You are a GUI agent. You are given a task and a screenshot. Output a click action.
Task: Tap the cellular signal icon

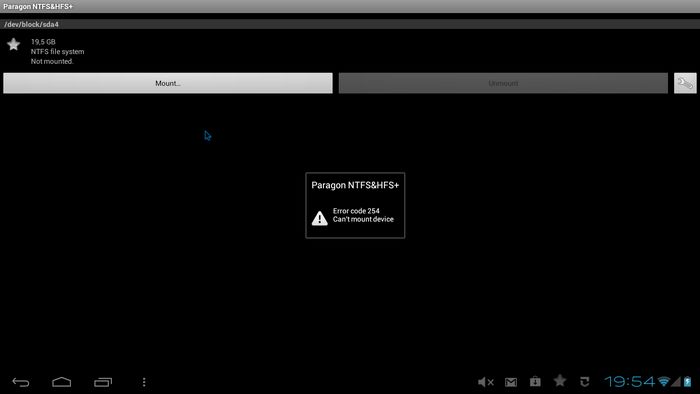(676, 382)
